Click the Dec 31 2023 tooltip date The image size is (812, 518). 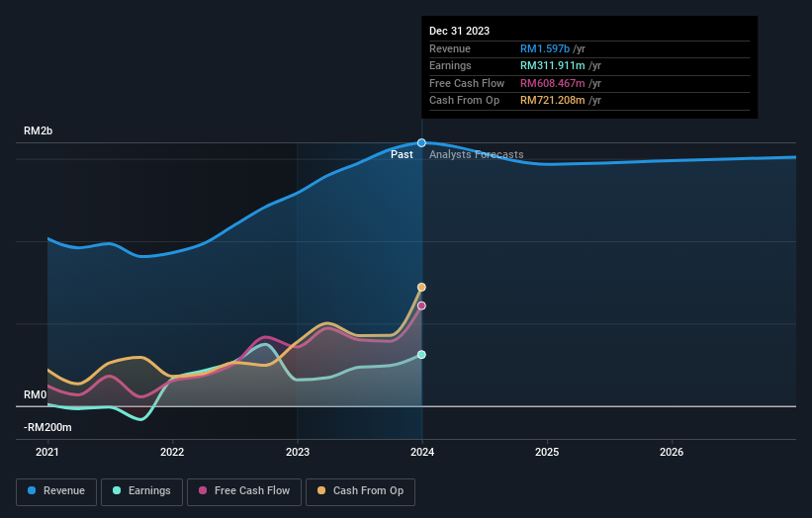coord(459,31)
